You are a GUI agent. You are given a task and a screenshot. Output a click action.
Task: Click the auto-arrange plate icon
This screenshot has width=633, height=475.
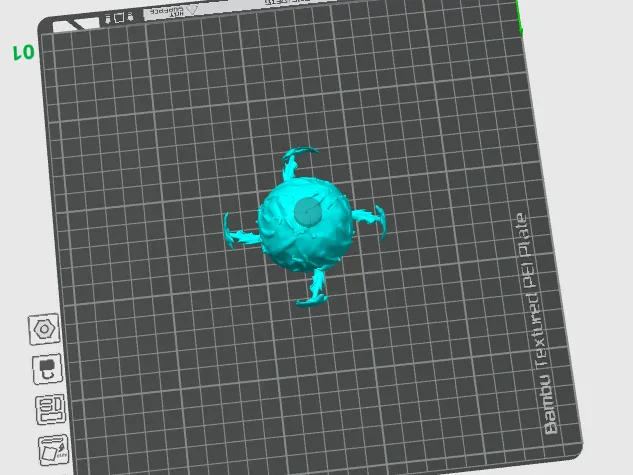[50, 410]
